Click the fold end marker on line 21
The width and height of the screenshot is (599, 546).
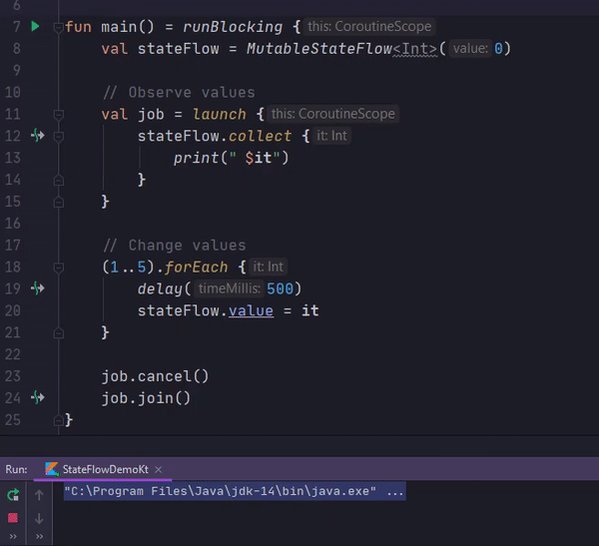point(58,333)
